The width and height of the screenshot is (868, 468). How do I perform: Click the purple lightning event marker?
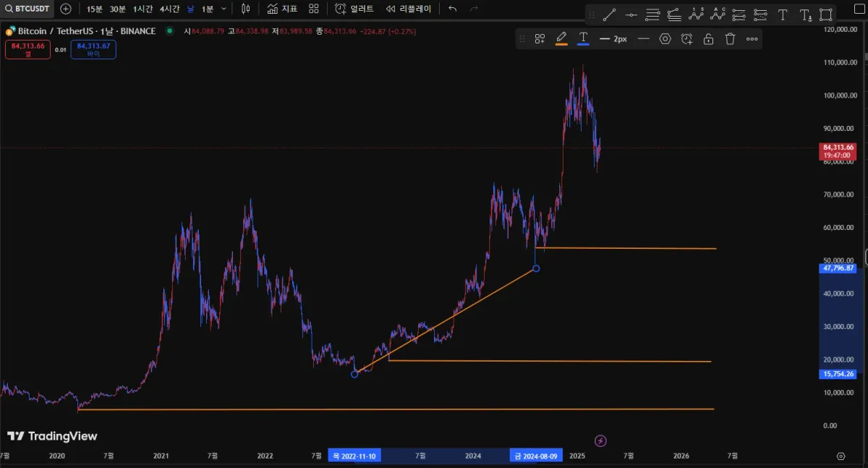[600, 441]
